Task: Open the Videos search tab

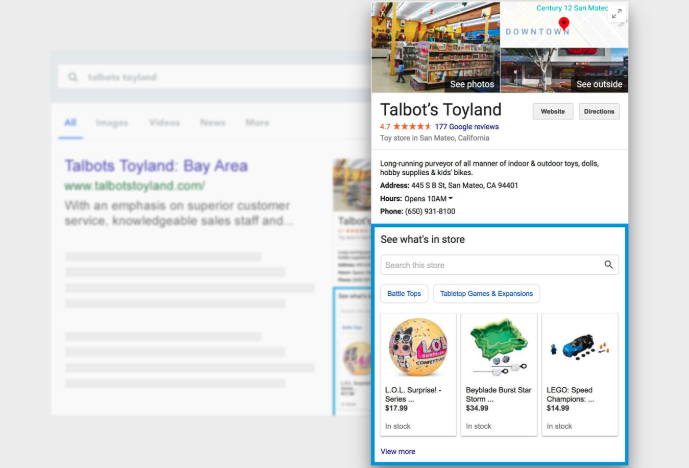Action: tap(164, 123)
